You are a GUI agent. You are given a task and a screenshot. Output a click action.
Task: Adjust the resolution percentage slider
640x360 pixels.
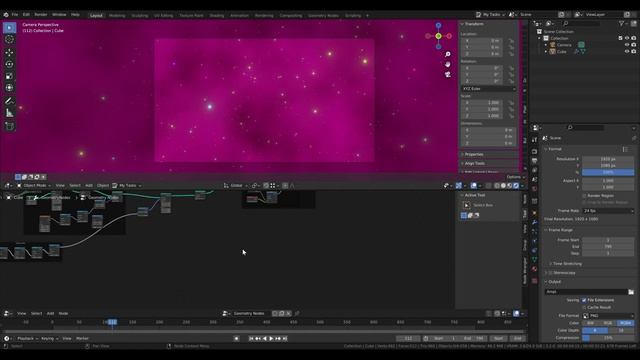pyautogui.click(x=608, y=172)
